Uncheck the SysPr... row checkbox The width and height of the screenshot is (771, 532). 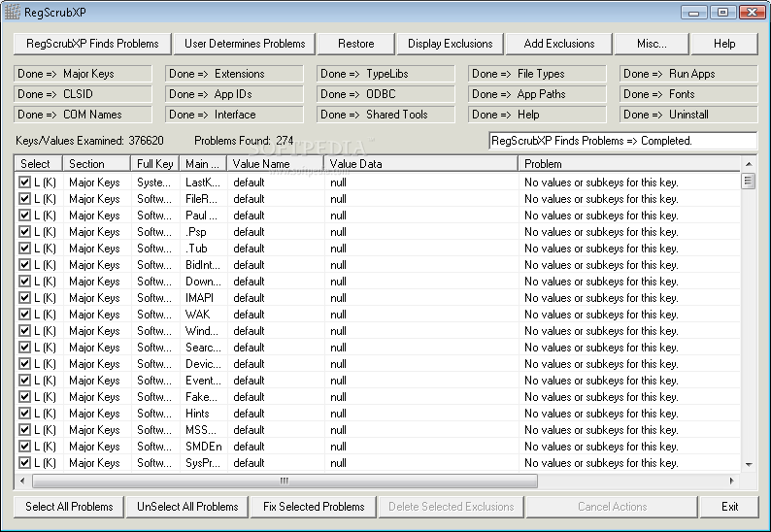point(24,463)
